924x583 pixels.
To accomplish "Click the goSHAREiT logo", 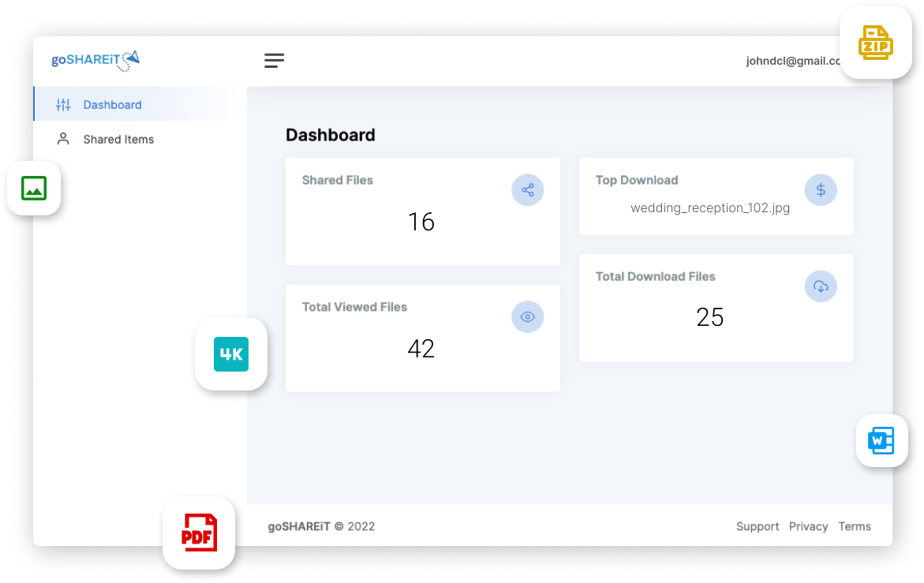I will 95,60.
